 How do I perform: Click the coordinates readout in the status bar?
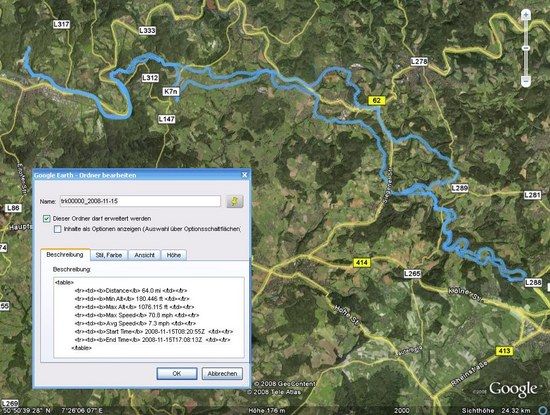click(52, 410)
